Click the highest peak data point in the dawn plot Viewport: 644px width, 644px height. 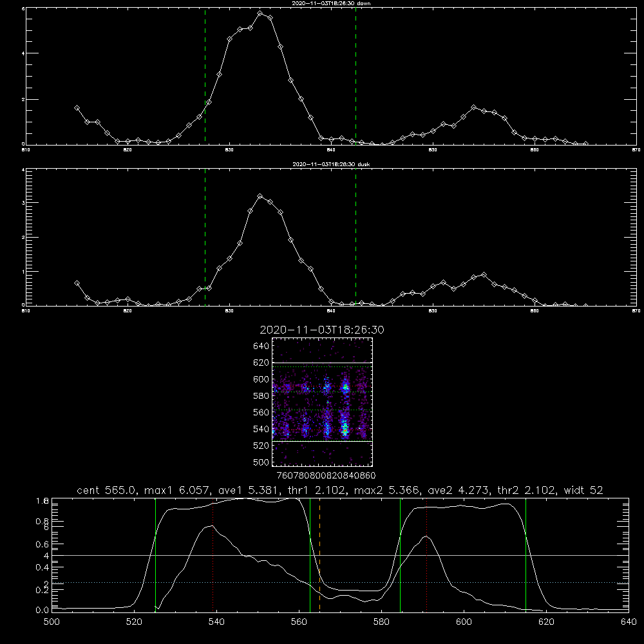[x=260, y=14]
